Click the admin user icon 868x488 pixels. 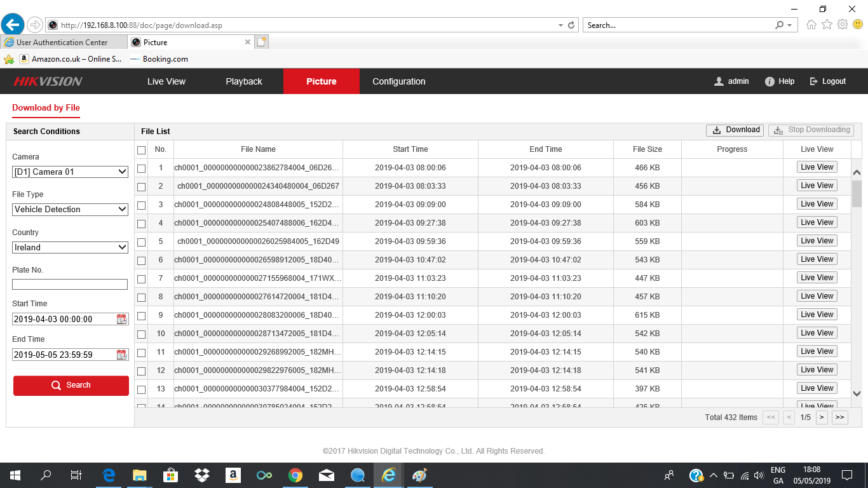[x=719, y=81]
